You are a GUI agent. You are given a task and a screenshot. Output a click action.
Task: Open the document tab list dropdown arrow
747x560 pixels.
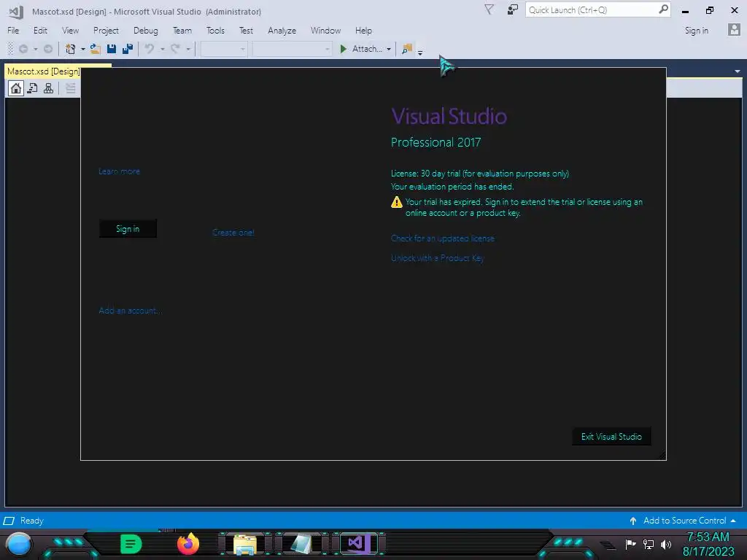(x=738, y=71)
